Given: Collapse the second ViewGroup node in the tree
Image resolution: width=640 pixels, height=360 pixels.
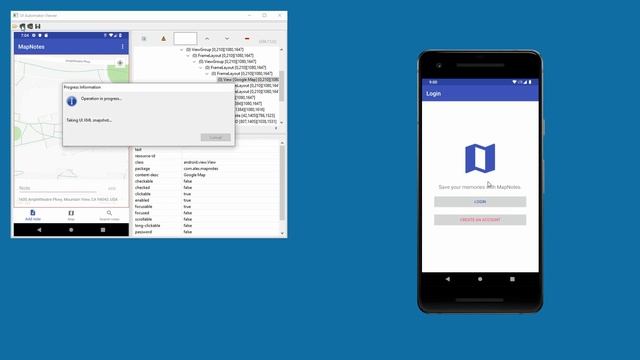Looking at the screenshot, I should coord(194,62).
